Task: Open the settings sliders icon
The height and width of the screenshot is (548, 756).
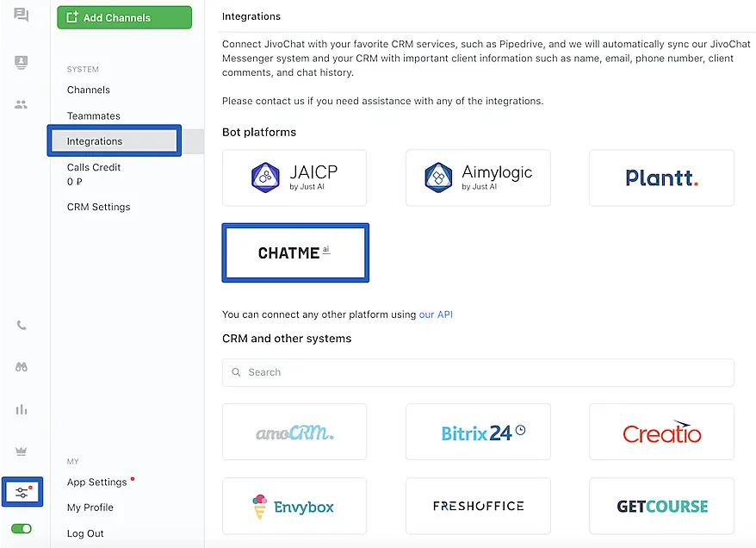Action: pyautogui.click(x=22, y=492)
